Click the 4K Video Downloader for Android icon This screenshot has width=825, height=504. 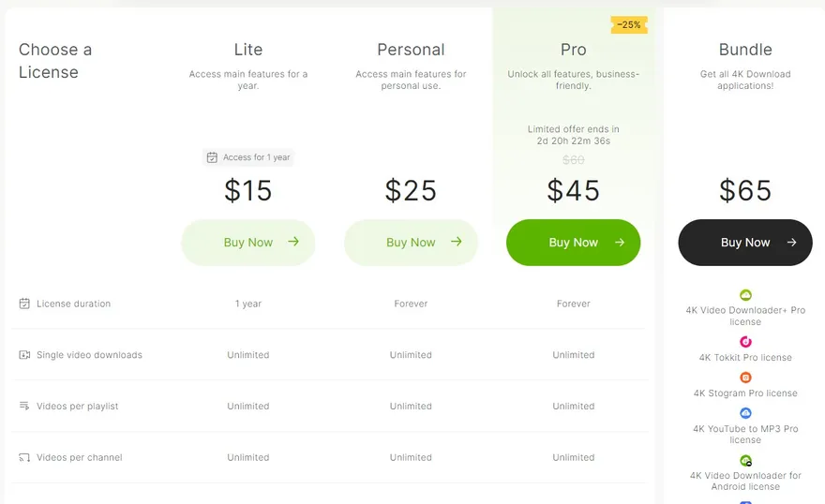pos(745,460)
